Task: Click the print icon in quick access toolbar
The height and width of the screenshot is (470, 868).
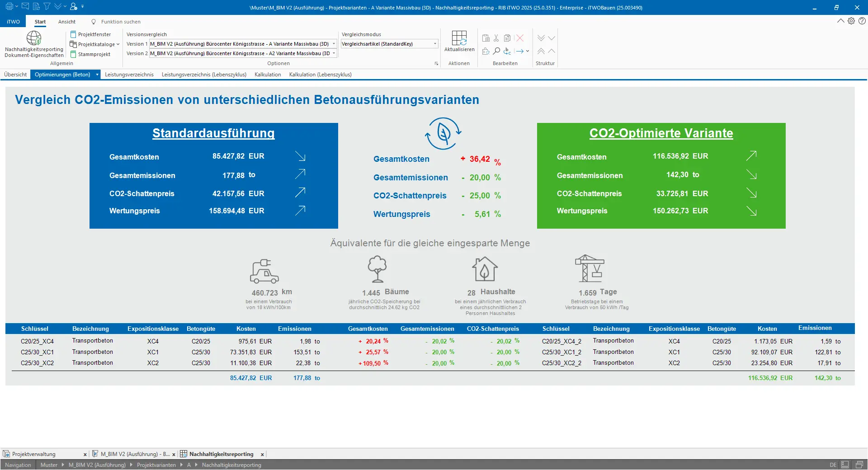Action: point(9,7)
